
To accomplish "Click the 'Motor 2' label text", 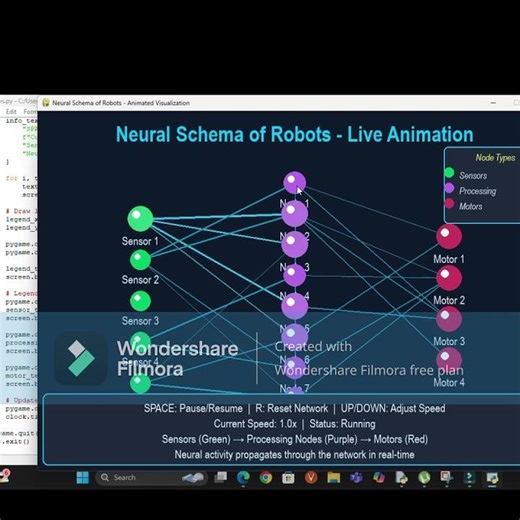I will [449, 300].
